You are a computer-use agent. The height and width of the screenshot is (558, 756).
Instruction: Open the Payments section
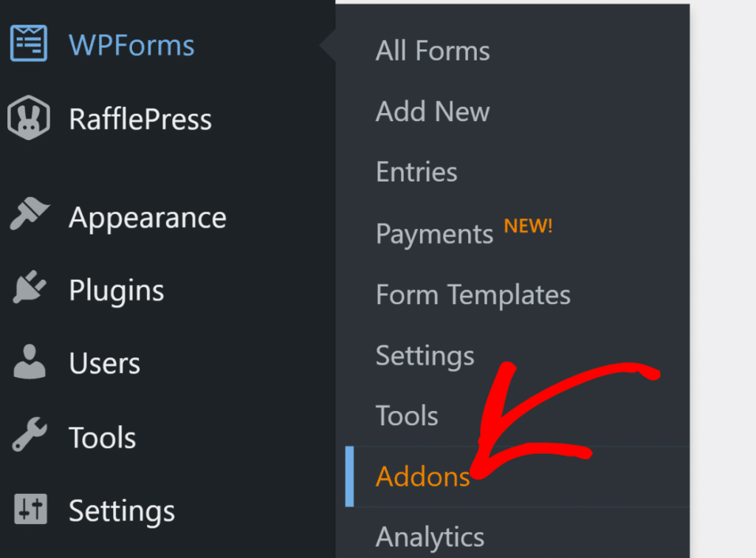(434, 234)
